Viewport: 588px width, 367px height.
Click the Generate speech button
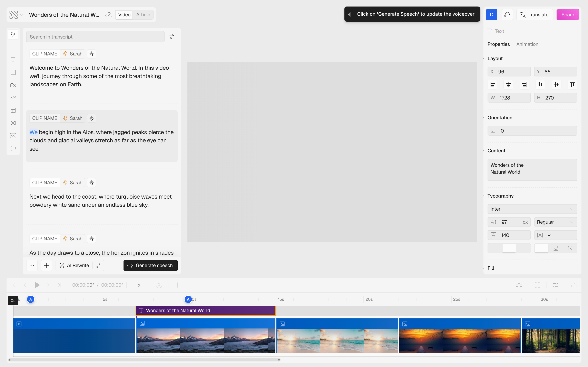[x=150, y=265]
